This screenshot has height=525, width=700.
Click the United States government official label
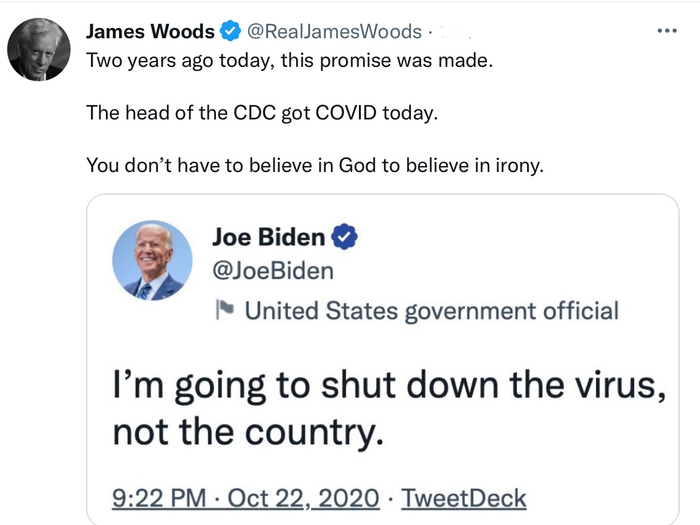[431, 311]
